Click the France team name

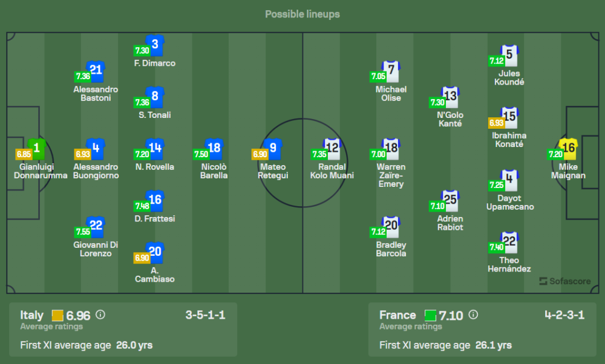pos(397,315)
